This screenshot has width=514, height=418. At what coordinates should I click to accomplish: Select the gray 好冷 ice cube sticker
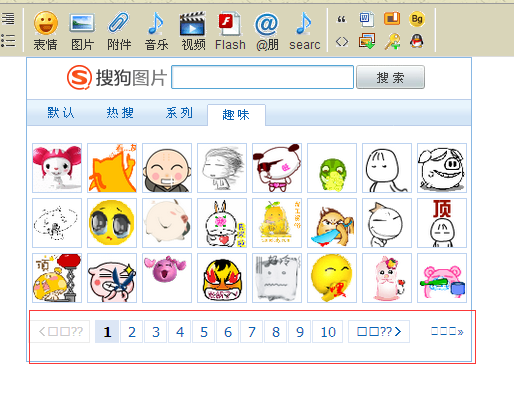277,278
